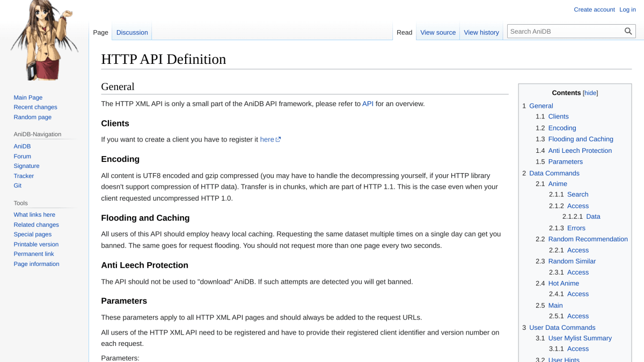
Task: Open Page information link
Action: (x=36, y=264)
